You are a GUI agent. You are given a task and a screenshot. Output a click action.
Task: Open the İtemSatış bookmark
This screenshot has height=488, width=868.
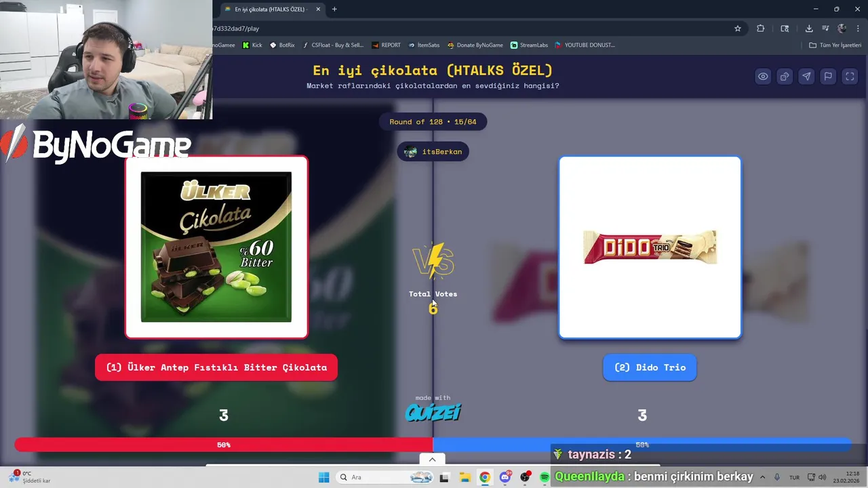[x=424, y=45]
